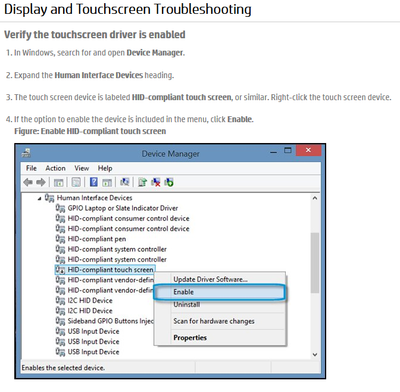Click the Update driver software toolbar icon

coord(142,182)
